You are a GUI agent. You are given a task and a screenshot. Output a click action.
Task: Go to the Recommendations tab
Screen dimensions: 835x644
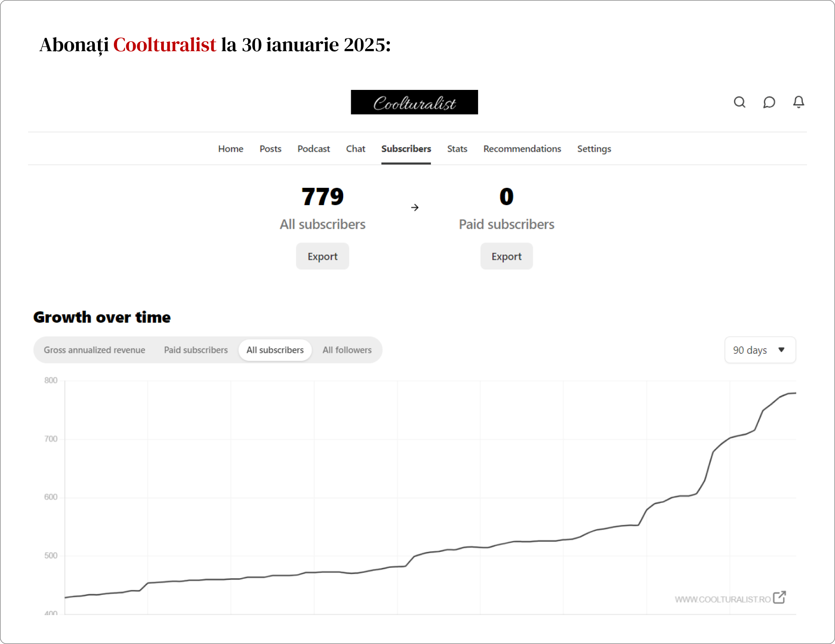522,149
